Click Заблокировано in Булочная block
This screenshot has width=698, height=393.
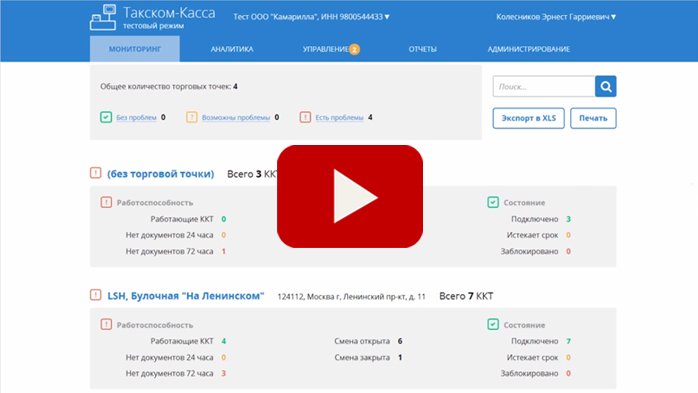tap(536, 373)
